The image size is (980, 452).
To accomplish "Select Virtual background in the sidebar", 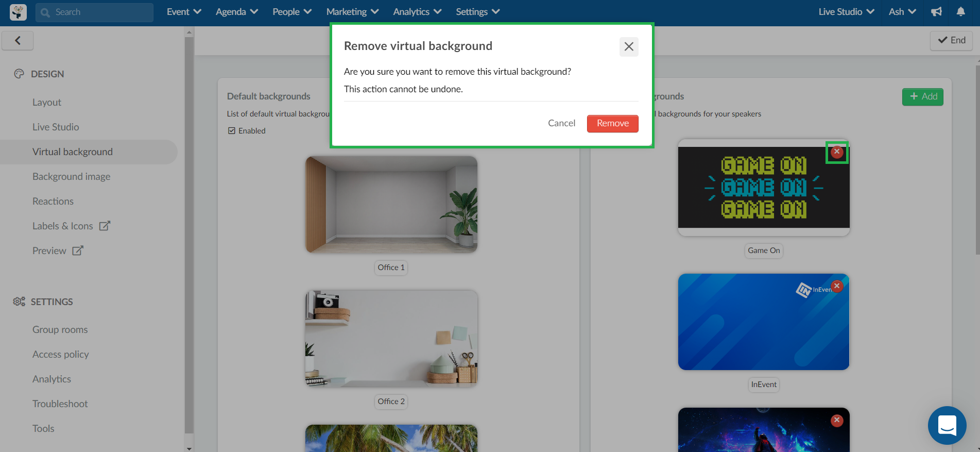I will (x=89, y=152).
